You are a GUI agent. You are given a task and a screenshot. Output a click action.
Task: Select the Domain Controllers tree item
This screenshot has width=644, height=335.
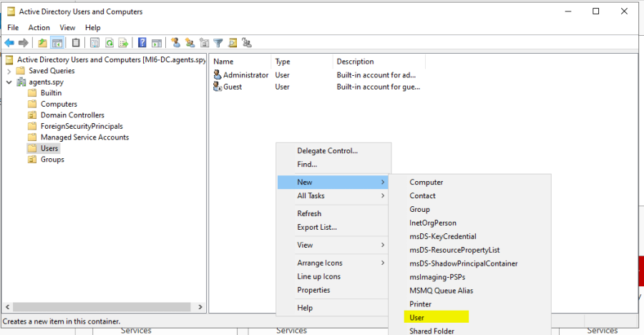72,115
